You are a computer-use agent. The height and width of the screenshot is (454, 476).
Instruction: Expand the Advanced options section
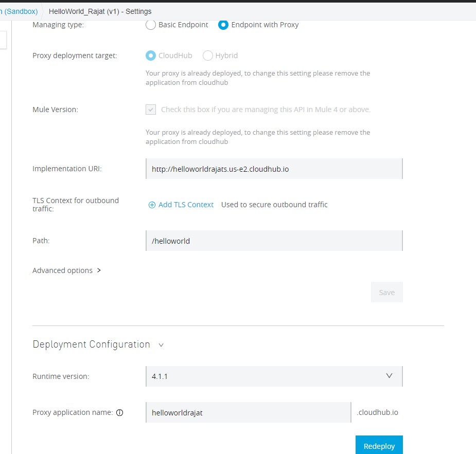click(66, 270)
